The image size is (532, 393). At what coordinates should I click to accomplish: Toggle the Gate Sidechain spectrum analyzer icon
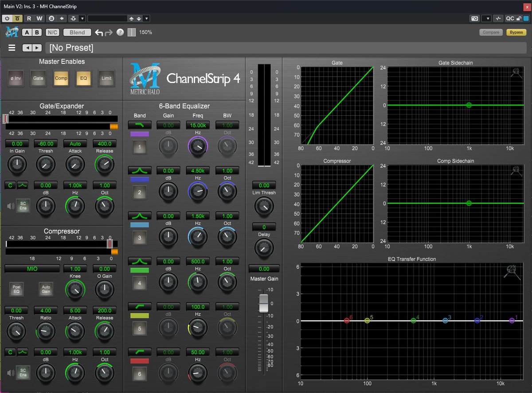516,73
